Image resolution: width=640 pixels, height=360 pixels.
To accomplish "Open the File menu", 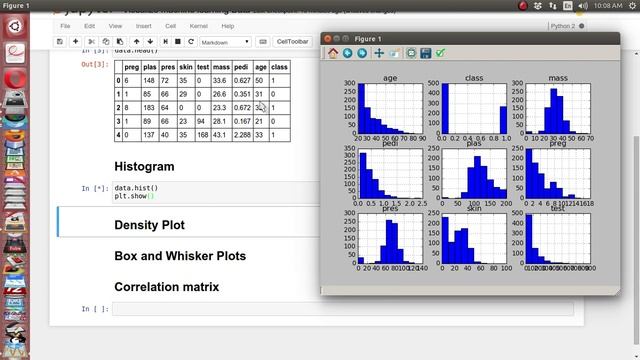I will click(x=65, y=26).
